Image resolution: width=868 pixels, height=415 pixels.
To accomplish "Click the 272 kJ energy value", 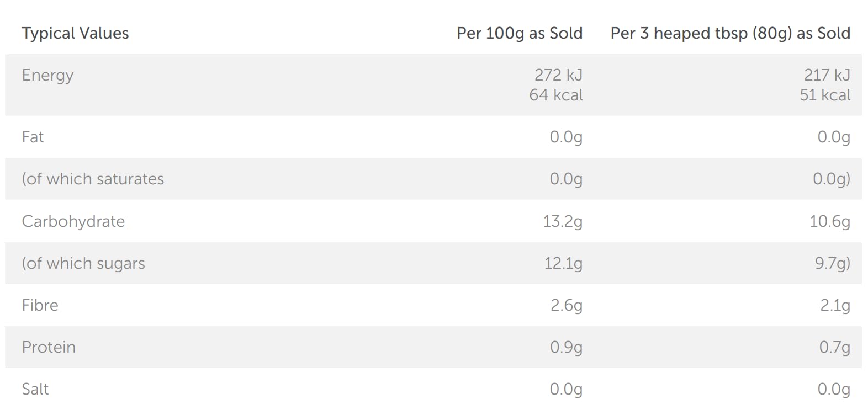I will tap(558, 75).
